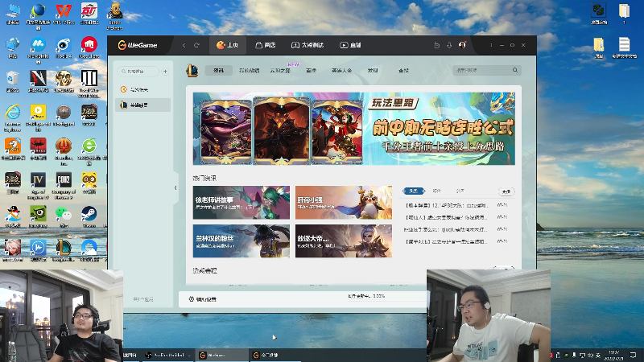
Task: Open the third news headline in list
Action: [x=456, y=229]
